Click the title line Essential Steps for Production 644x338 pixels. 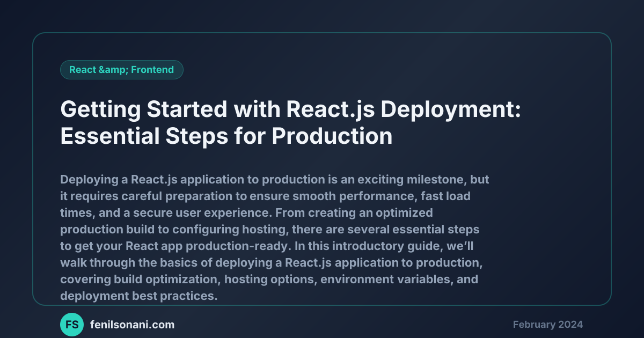(226, 136)
